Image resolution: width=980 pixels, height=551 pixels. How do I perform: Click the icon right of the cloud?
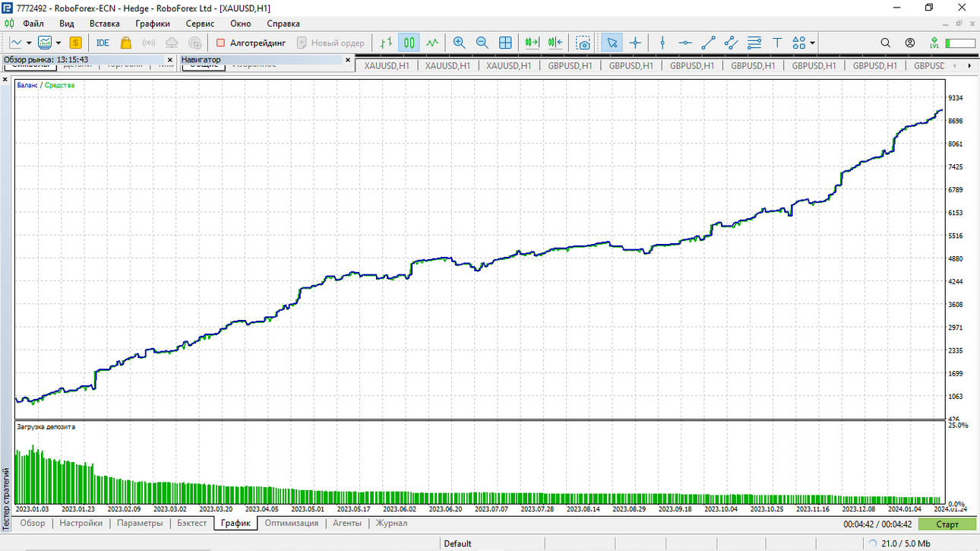(195, 43)
